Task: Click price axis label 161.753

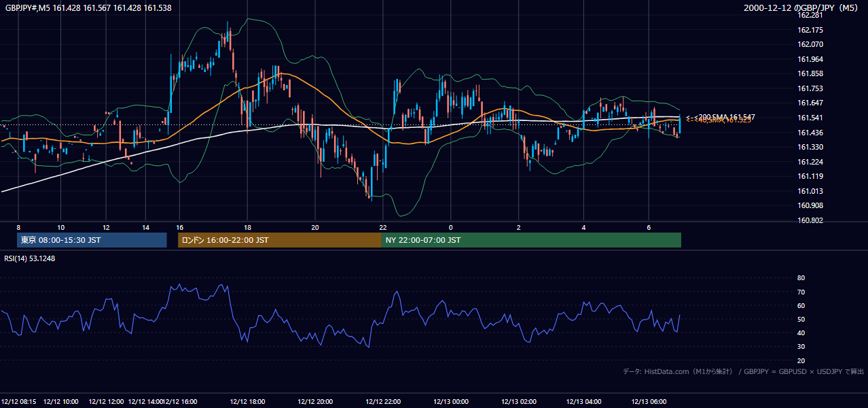Action: coord(810,88)
